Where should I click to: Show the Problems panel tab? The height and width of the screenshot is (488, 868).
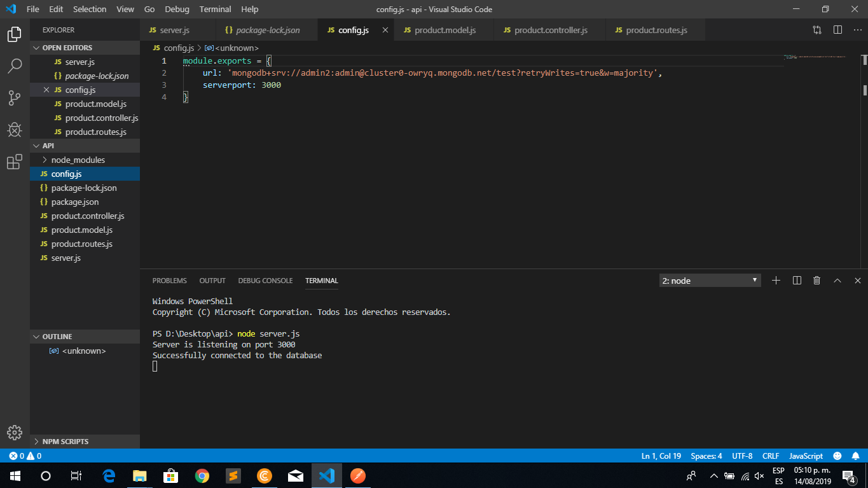170,281
